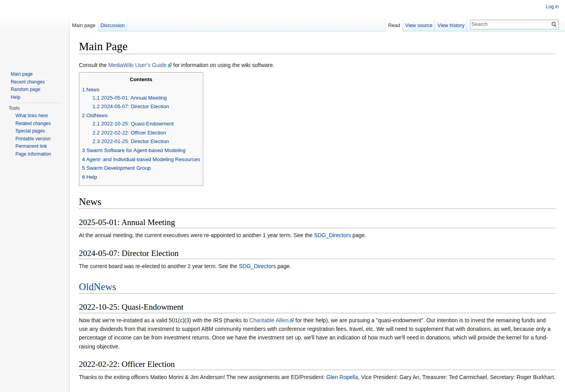Screen dimensions: 565x392
Task: Open Special pages link
Action: (x=30, y=131)
